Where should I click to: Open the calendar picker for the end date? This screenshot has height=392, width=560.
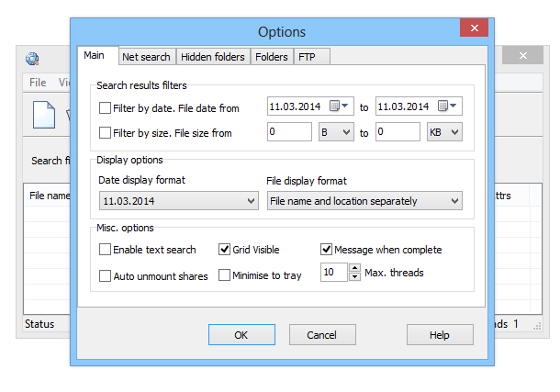[448, 106]
